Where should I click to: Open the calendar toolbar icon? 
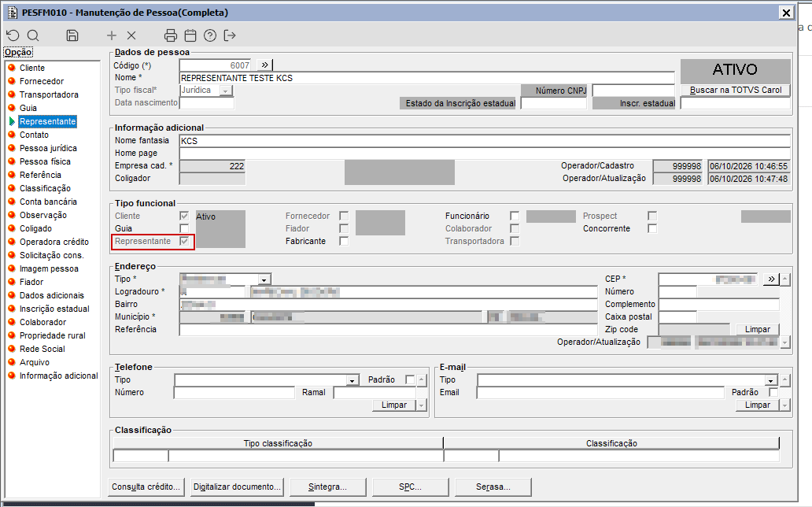click(x=190, y=35)
